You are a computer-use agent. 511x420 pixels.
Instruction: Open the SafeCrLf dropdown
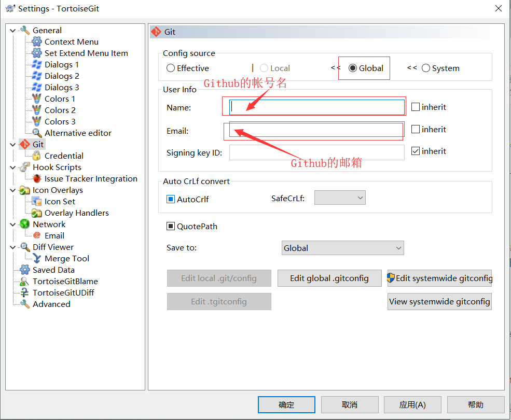click(x=340, y=198)
